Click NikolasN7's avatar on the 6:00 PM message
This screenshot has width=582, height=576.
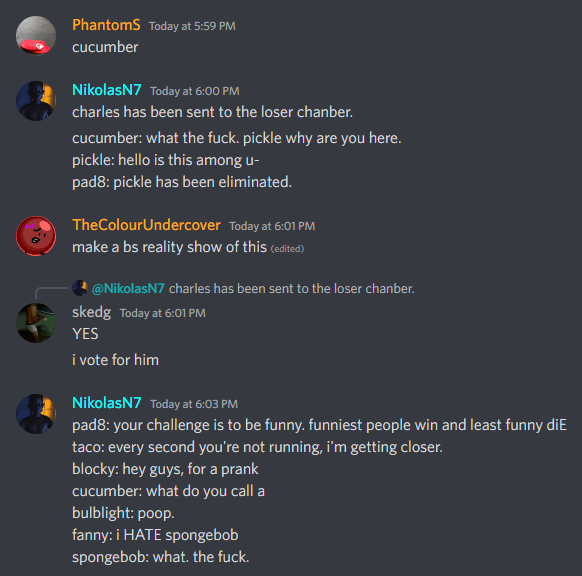36,101
